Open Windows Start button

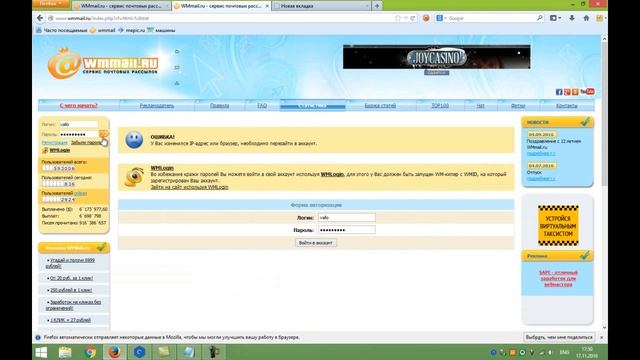click(x=41, y=352)
